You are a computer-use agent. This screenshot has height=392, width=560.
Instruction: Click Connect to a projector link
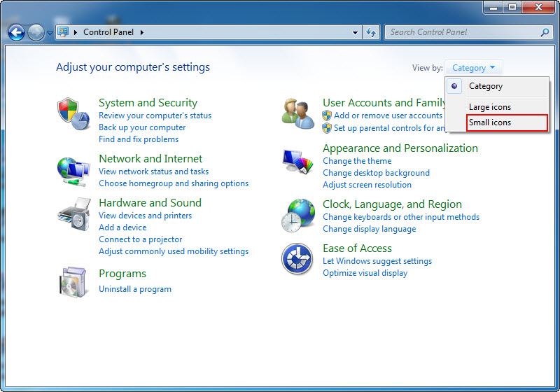141,239
